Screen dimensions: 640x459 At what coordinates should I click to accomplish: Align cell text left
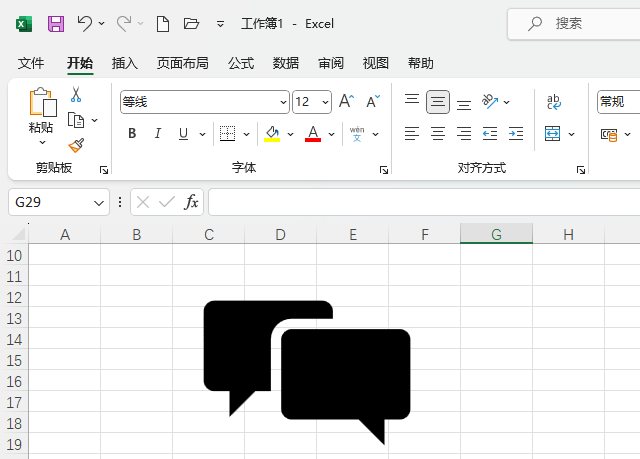coord(412,133)
